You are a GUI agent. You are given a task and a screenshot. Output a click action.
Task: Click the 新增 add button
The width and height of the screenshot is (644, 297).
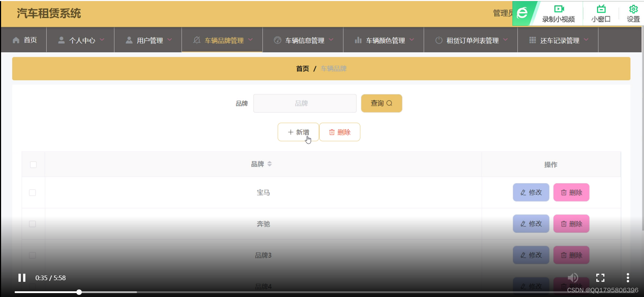pos(298,132)
